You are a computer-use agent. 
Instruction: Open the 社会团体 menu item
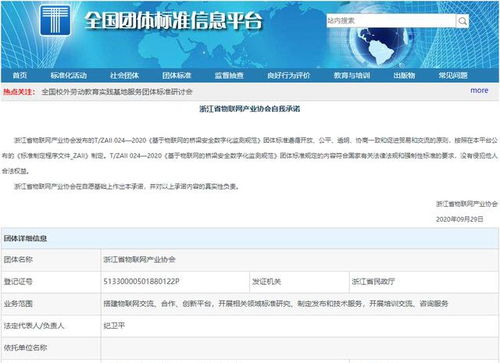[124, 75]
